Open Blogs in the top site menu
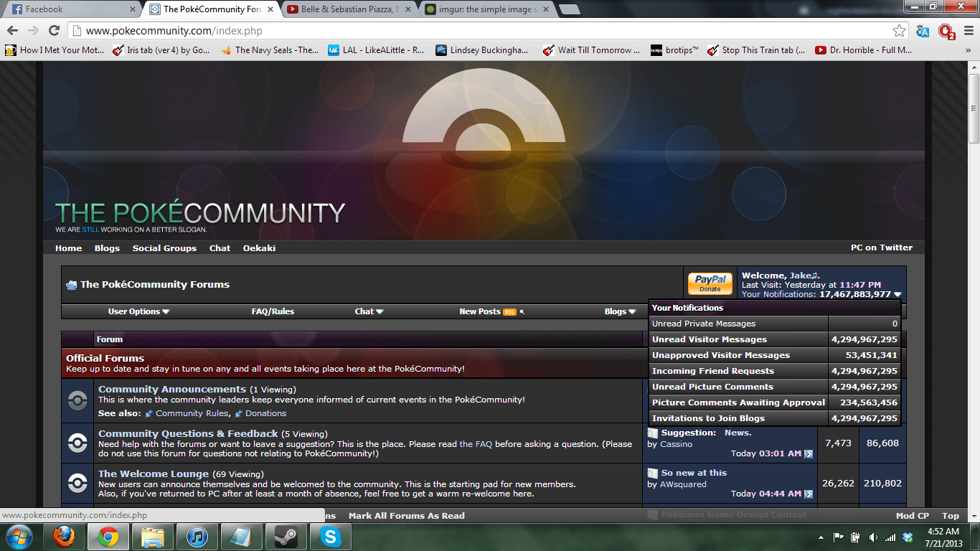Viewport: 980px width, 551px height. pyautogui.click(x=107, y=248)
